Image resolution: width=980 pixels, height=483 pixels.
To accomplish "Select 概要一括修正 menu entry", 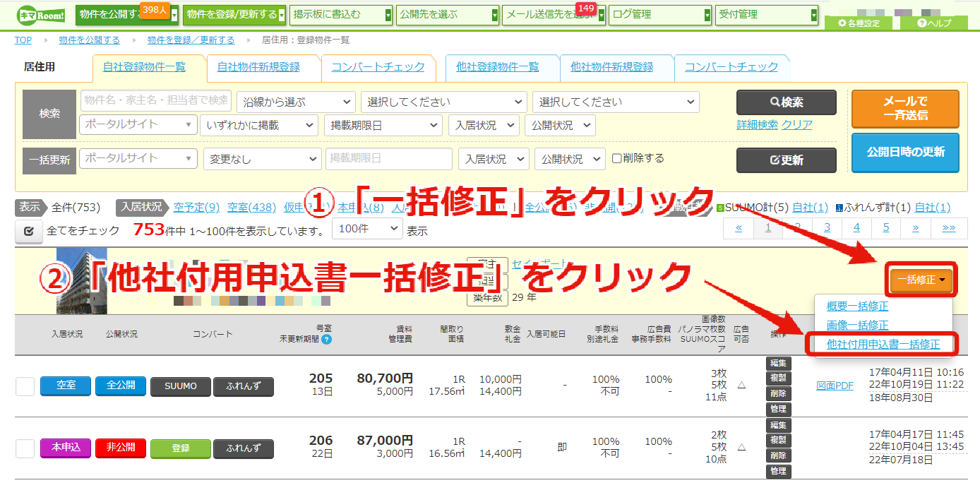I will [x=857, y=306].
